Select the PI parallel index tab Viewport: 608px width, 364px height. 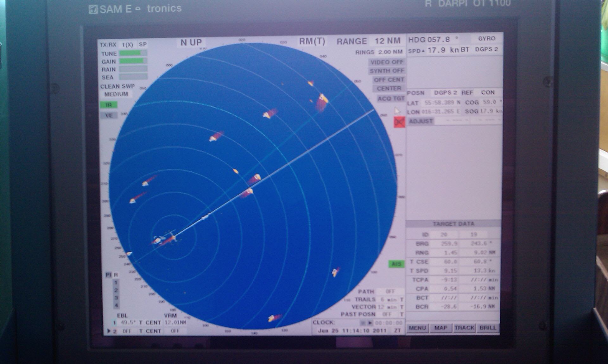[x=108, y=275]
